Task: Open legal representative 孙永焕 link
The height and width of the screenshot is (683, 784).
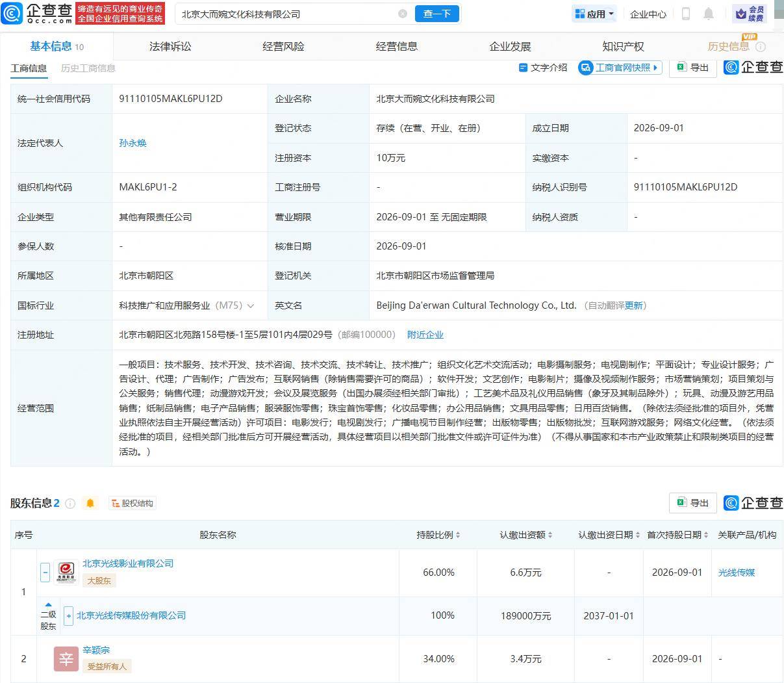Action: (x=133, y=143)
